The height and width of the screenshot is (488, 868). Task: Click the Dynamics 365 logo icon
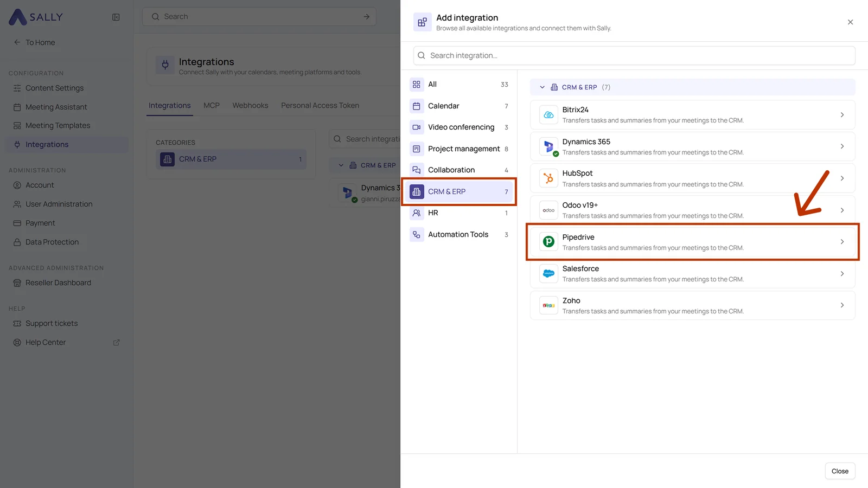click(x=548, y=146)
